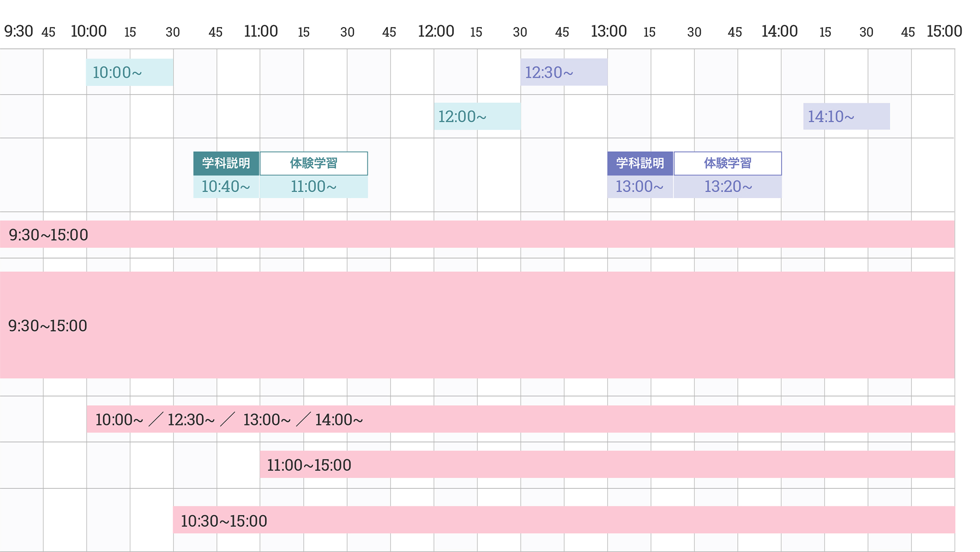
Task: Select the purple 12:30~ session block
Action: pyautogui.click(x=564, y=72)
